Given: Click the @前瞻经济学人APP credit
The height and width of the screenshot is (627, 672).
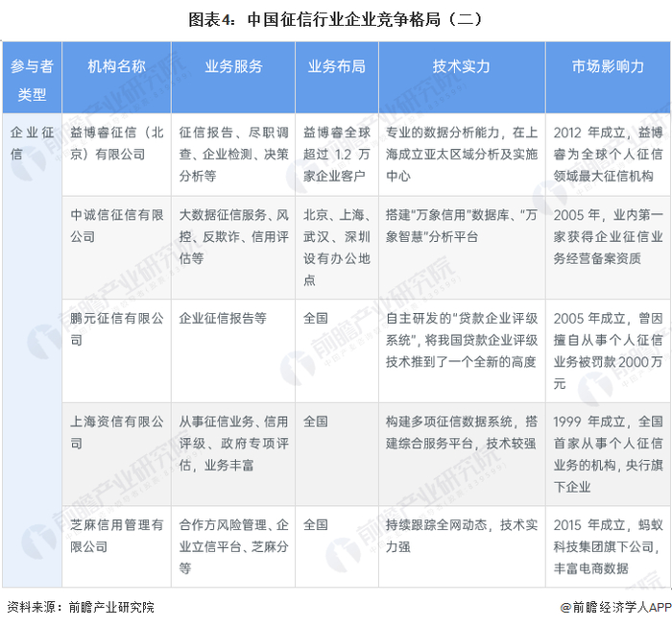Looking at the screenshot, I should point(615,607).
